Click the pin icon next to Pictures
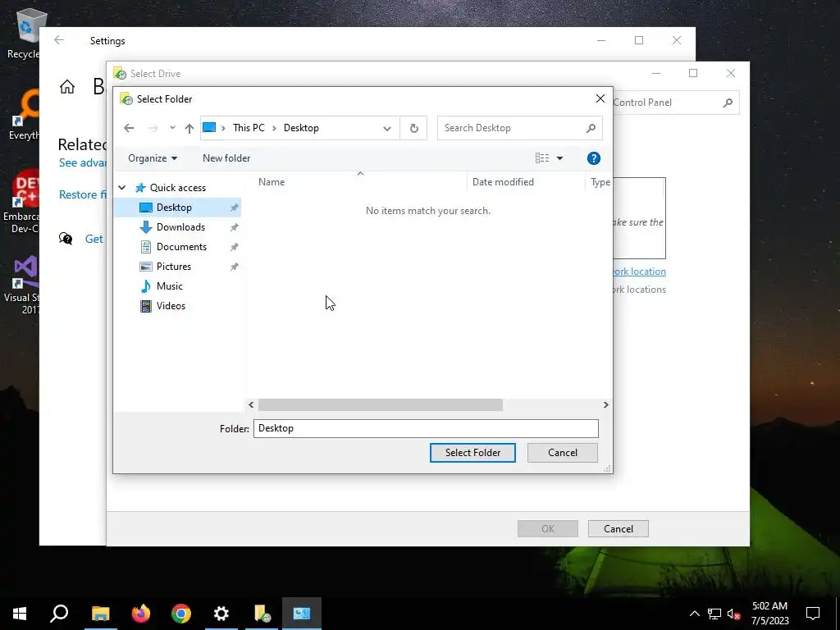The width and height of the screenshot is (840, 630). click(234, 267)
